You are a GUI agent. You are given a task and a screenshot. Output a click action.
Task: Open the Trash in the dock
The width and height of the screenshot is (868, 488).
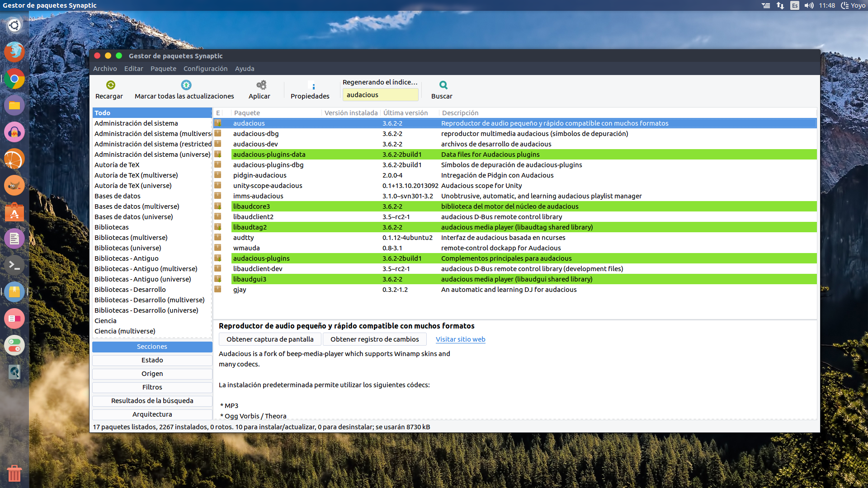(x=14, y=473)
